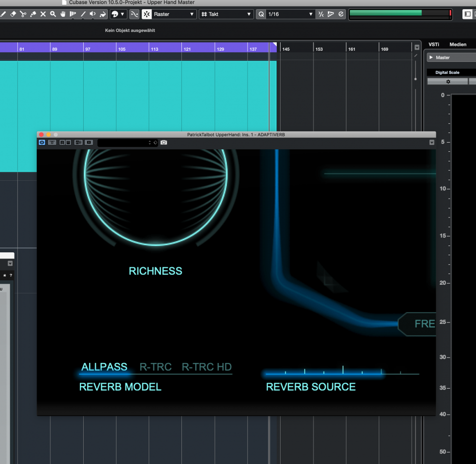Image resolution: width=476 pixels, height=464 pixels.
Task: Enable Write automation W button
Action: (68, 142)
